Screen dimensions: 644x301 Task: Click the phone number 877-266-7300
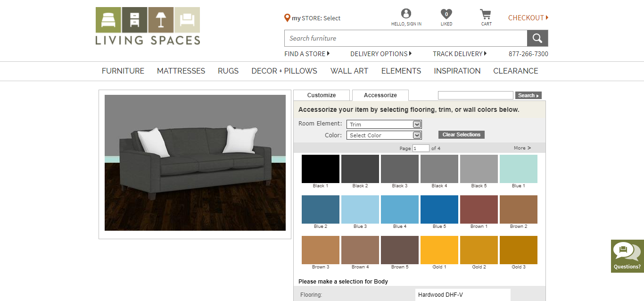point(528,54)
